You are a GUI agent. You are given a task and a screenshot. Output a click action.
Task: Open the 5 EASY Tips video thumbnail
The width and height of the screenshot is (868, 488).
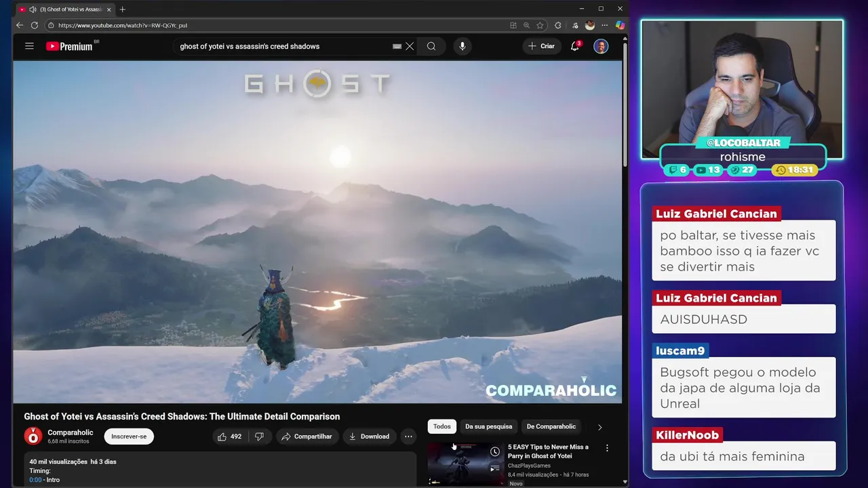[x=466, y=464]
